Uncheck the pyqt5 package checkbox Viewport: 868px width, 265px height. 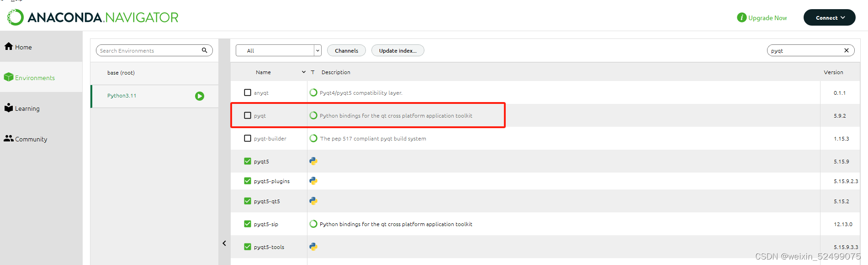pos(248,161)
